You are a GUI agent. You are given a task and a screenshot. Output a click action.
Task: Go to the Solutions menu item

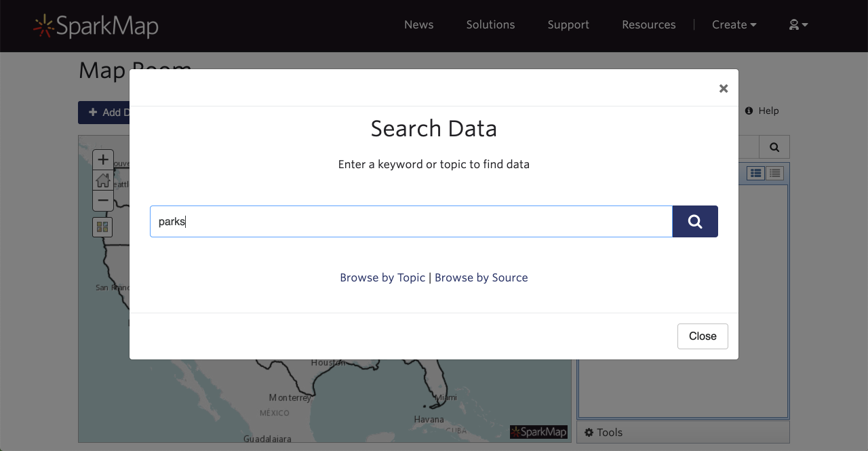point(490,24)
